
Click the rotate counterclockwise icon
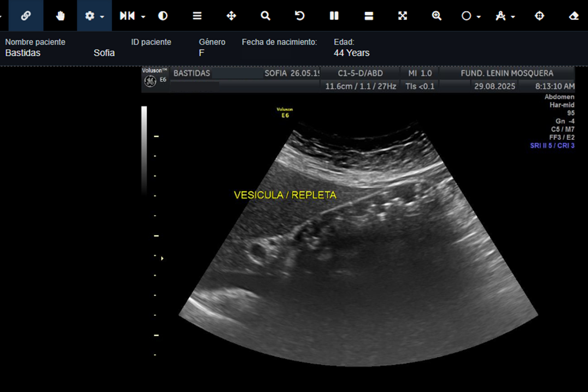pos(300,16)
